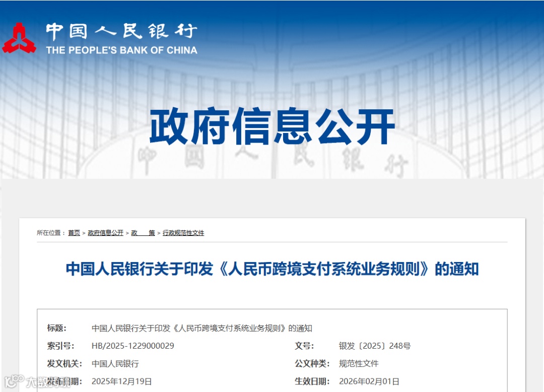Open the 政策 breadcrumb link
The height and width of the screenshot is (392, 544).
click(x=143, y=233)
